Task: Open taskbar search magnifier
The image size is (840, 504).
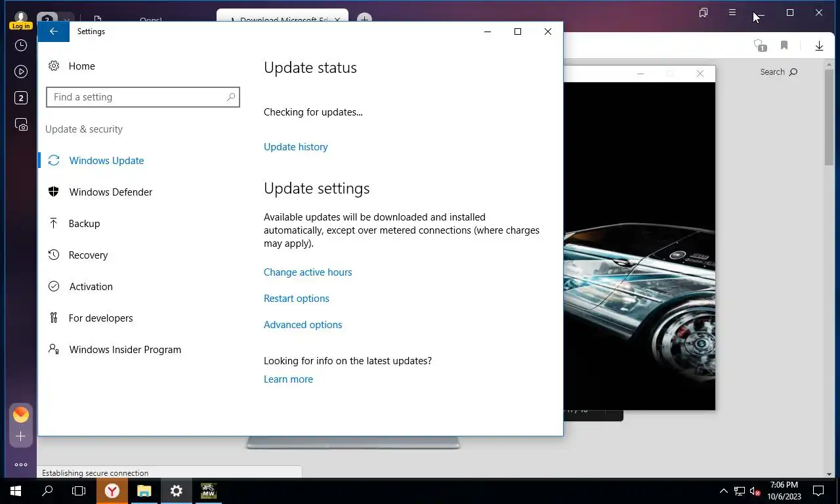Action: click(47, 491)
